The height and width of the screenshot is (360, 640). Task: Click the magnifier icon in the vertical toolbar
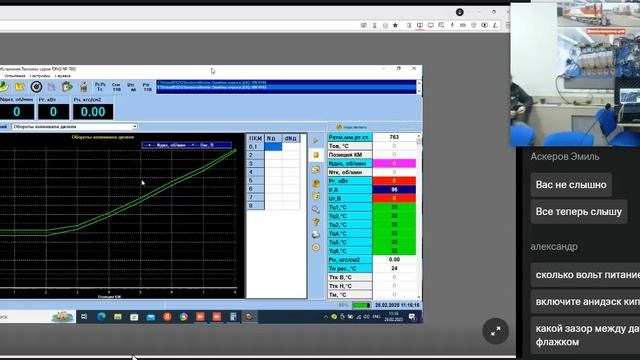pyautogui.click(x=316, y=209)
